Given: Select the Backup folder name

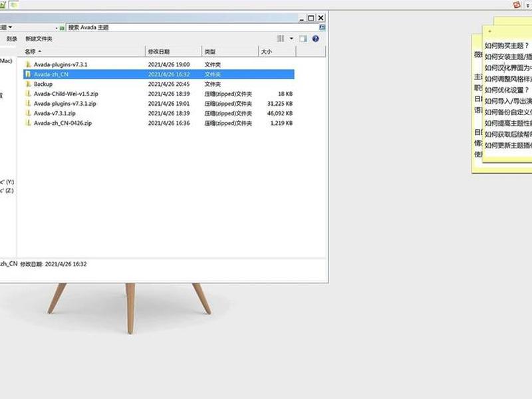Looking at the screenshot, I should click(43, 84).
